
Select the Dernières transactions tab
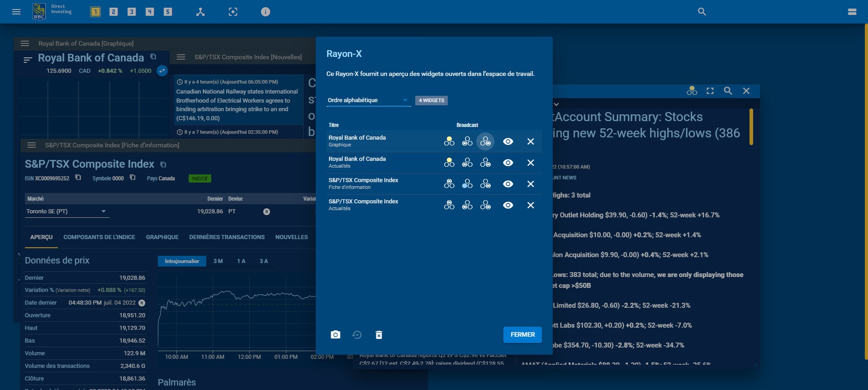click(x=227, y=237)
